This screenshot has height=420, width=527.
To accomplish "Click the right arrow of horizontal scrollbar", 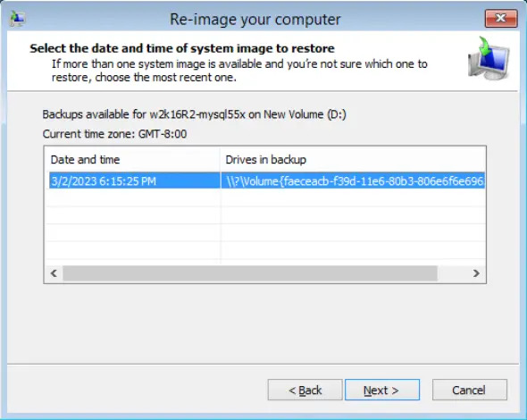I will point(476,273).
